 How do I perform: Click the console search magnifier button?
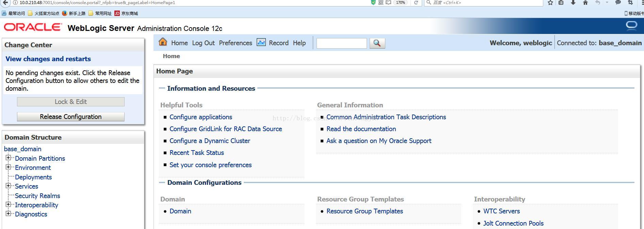point(377,43)
